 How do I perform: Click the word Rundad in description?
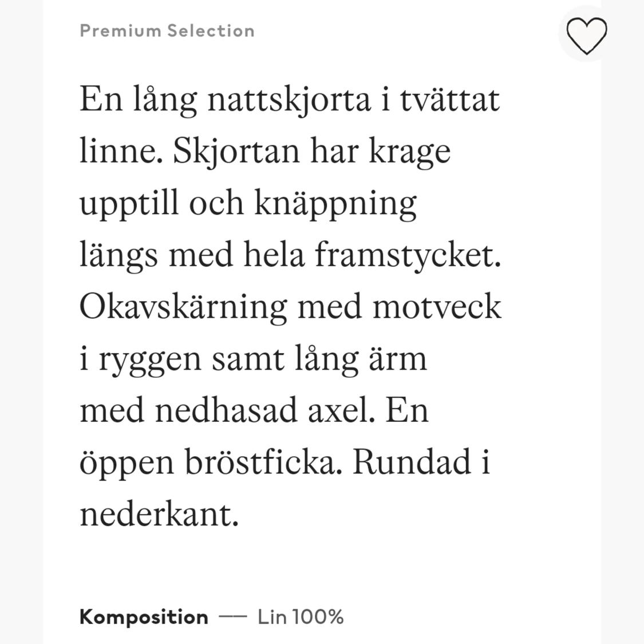click(412, 462)
